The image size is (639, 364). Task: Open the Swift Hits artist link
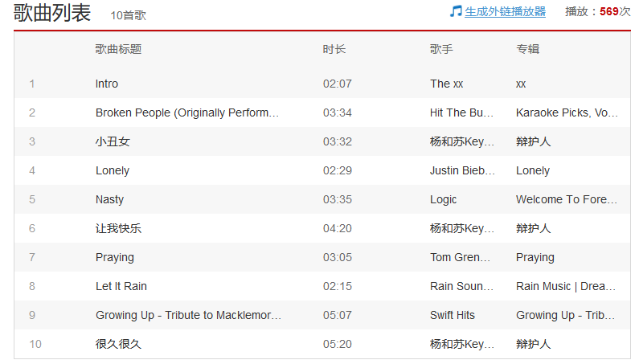pyautogui.click(x=453, y=315)
